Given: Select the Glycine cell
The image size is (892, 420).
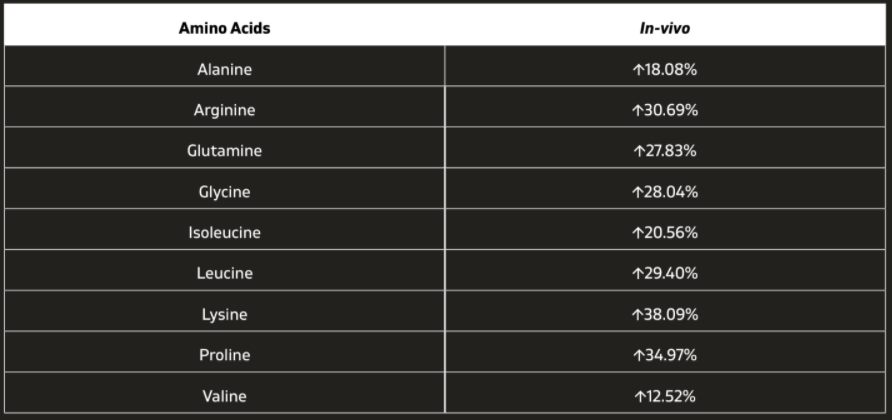Looking at the screenshot, I should (224, 191).
